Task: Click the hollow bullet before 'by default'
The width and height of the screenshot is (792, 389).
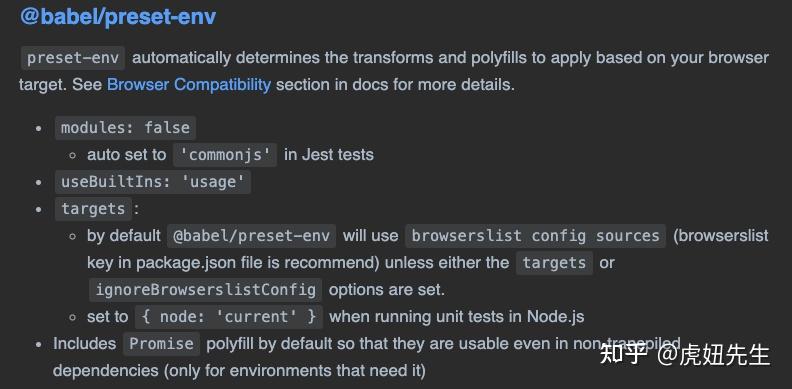Action: (73, 236)
